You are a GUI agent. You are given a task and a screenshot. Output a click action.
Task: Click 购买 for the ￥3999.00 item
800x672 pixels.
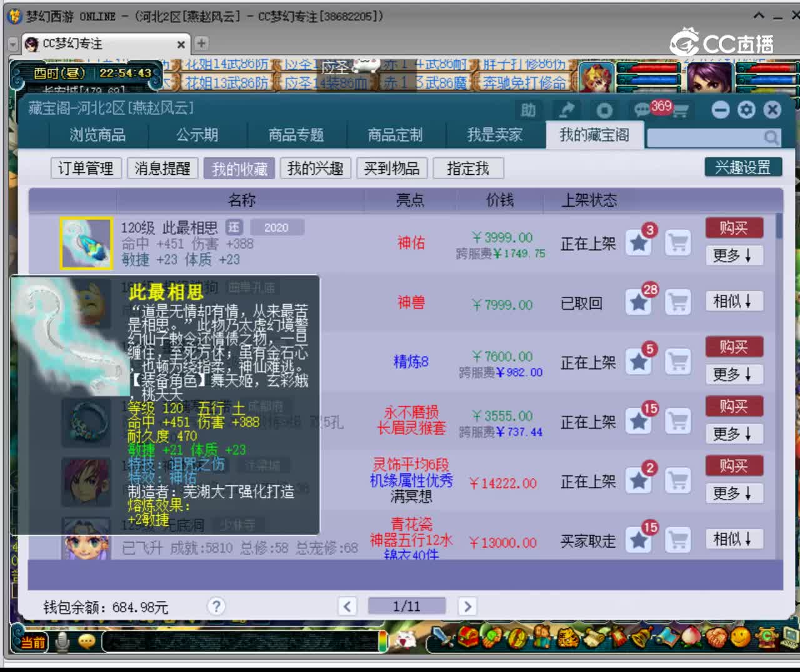click(734, 228)
